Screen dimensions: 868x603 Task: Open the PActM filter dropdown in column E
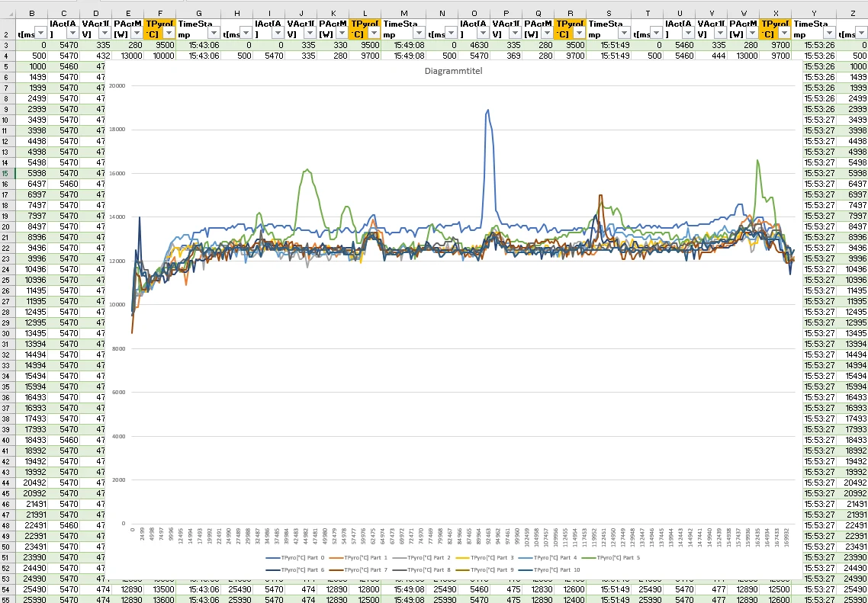135,33
